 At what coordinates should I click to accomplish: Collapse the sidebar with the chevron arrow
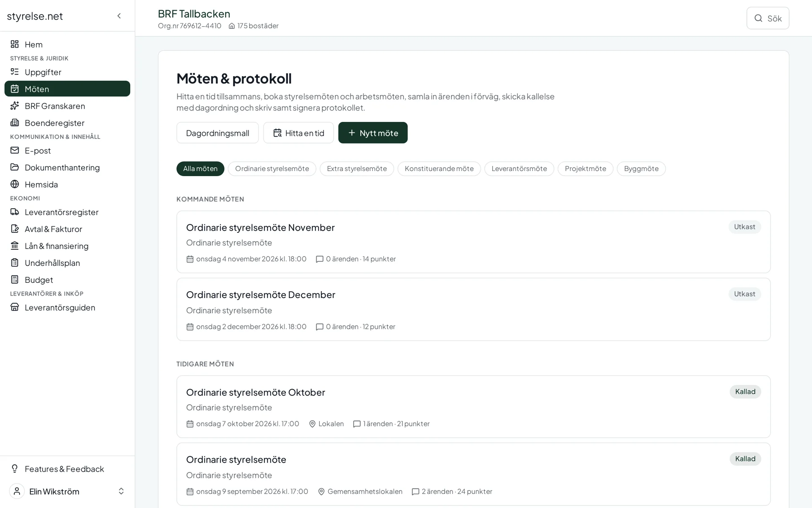click(x=119, y=16)
